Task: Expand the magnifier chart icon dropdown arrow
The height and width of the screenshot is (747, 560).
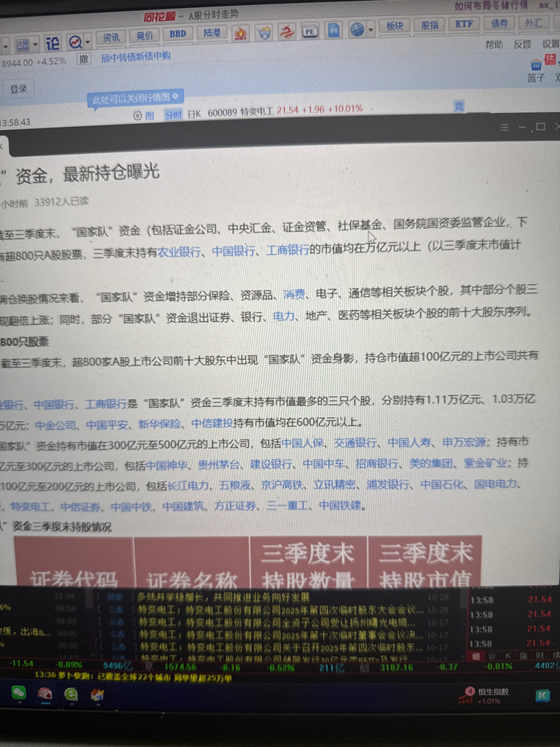Action: 88,42
